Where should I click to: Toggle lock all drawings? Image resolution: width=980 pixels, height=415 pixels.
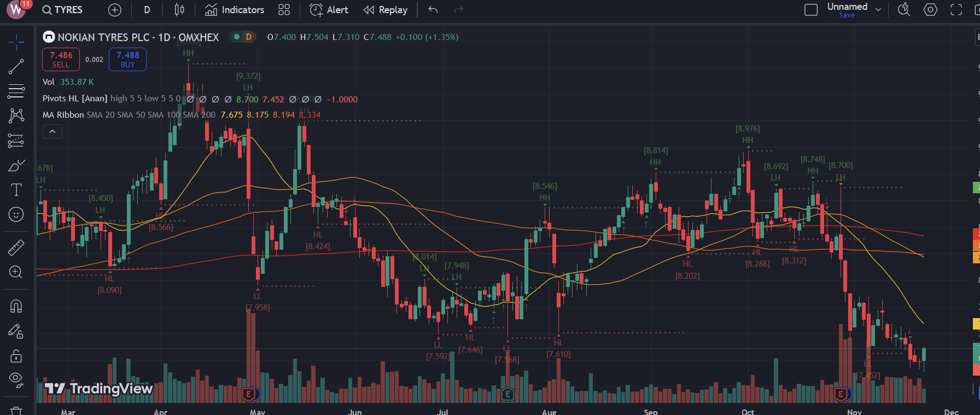tap(16, 356)
